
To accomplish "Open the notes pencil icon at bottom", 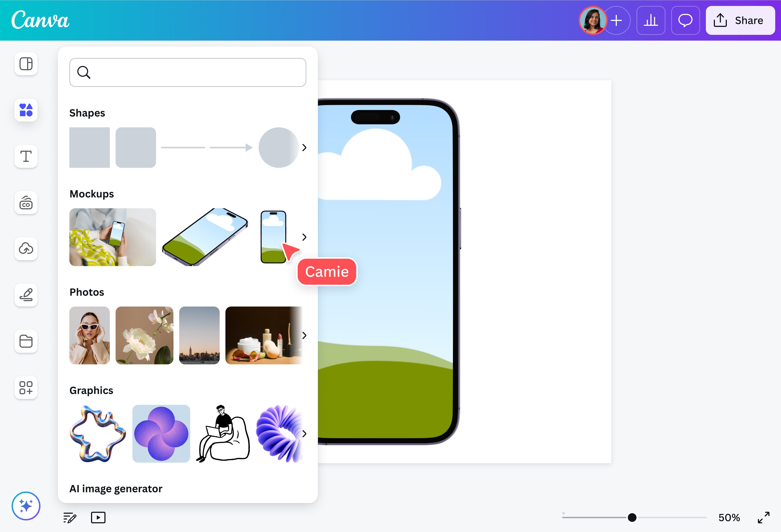I will pyautogui.click(x=70, y=518).
